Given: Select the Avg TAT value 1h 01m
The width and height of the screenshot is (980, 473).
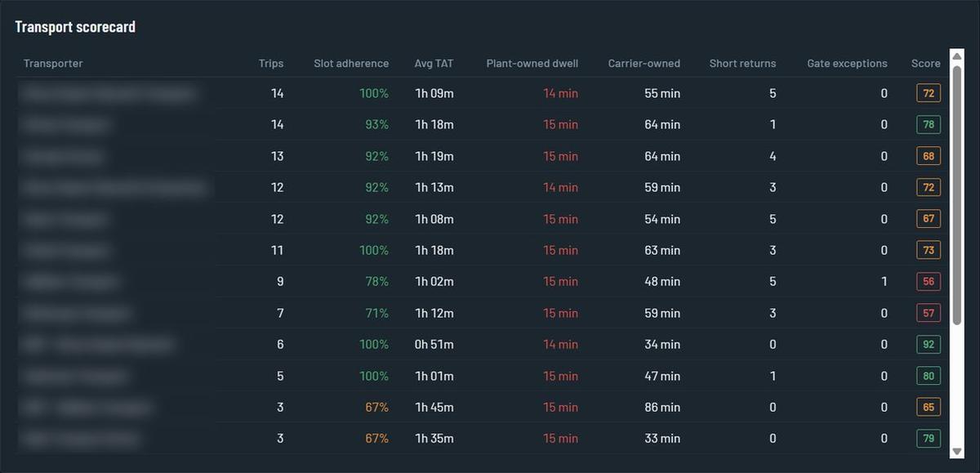Looking at the screenshot, I should 434,376.
